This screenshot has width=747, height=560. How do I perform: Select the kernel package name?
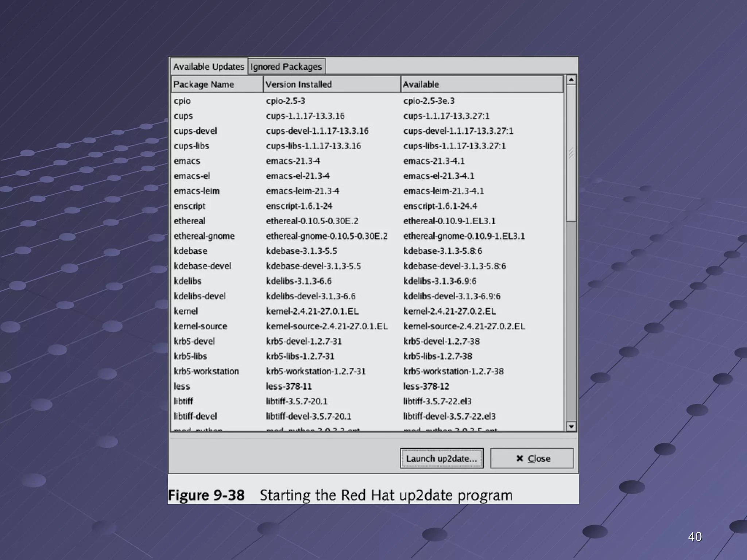point(186,311)
